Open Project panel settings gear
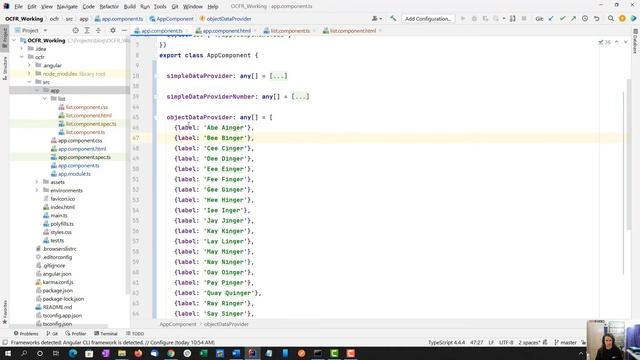The image size is (640, 360). click(113, 30)
